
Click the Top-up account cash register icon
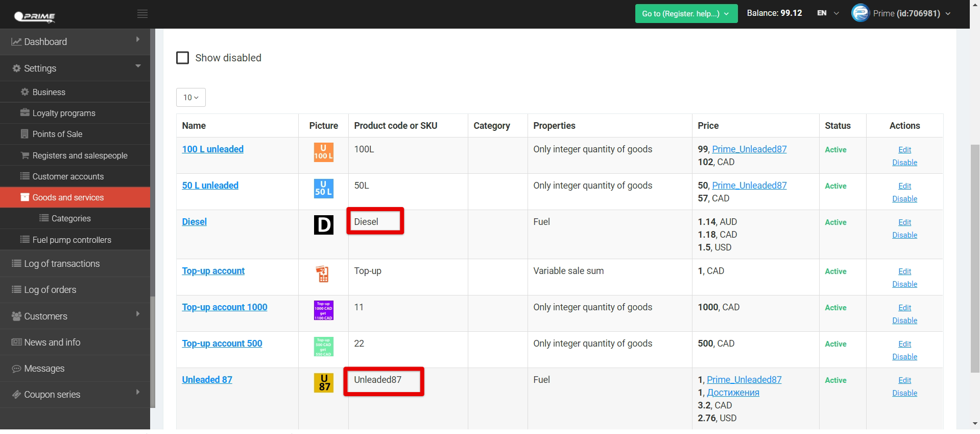[x=322, y=274]
